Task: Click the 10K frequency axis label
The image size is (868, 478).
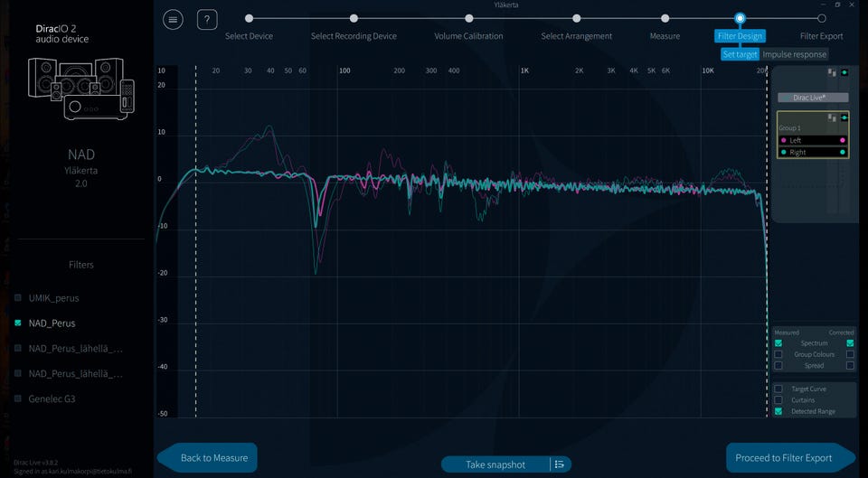Action: coord(708,70)
